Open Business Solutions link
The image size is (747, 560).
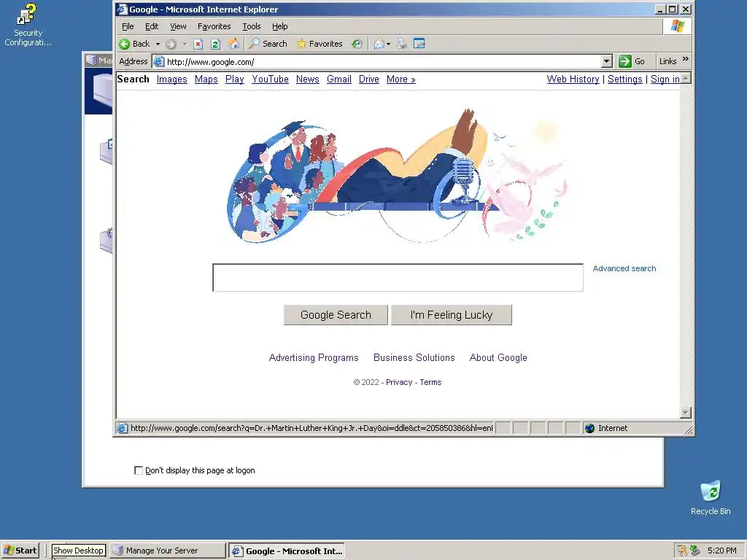(414, 357)
